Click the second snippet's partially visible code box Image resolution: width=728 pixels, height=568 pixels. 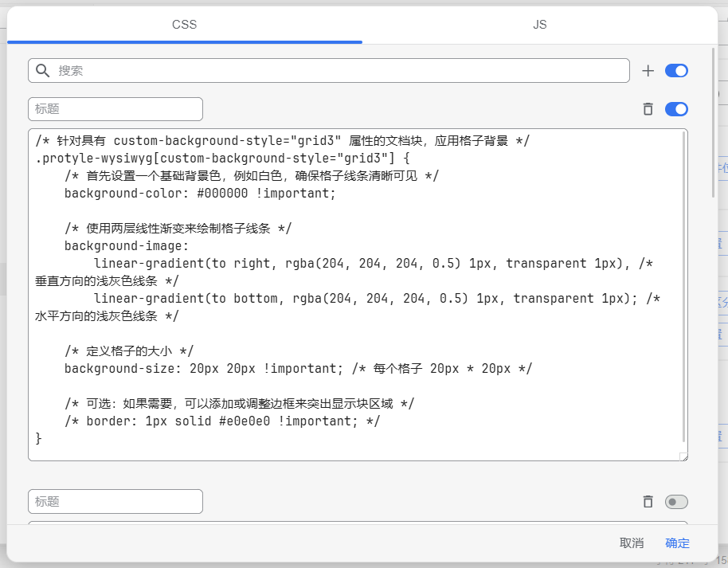point(358,523)
